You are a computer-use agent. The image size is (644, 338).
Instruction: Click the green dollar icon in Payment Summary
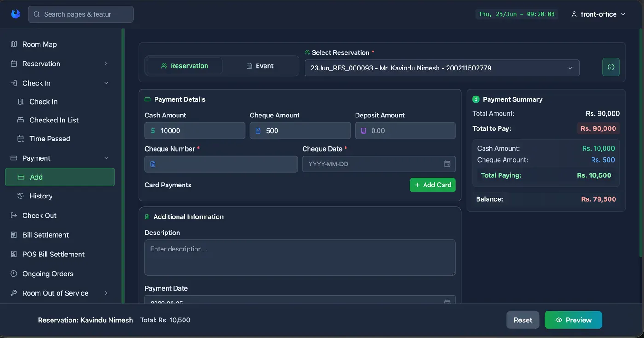coord(476,99)
